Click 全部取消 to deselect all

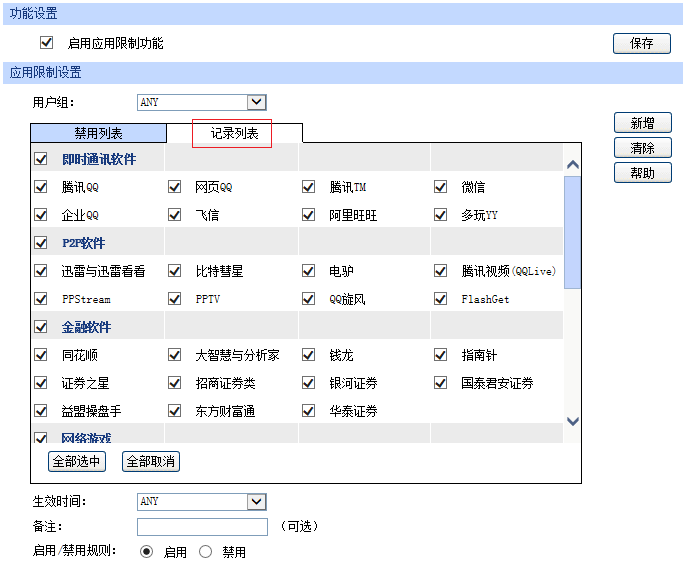coord(150,461)
